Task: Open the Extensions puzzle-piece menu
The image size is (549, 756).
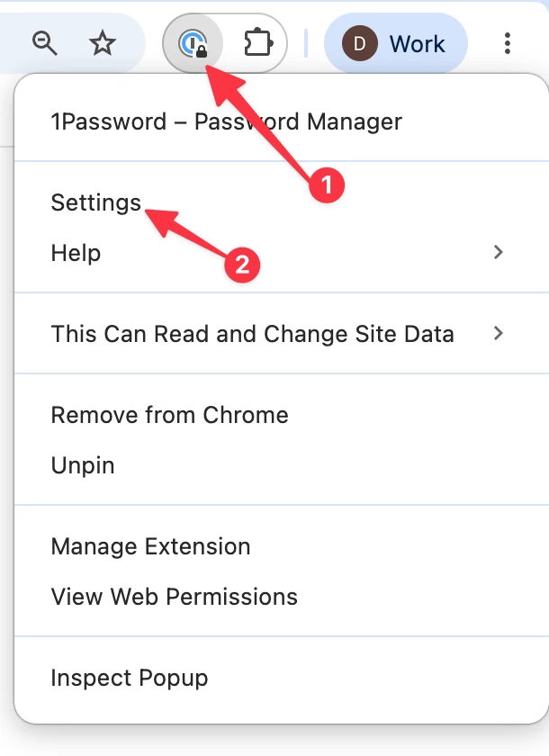Action: [x=258, y=43]
